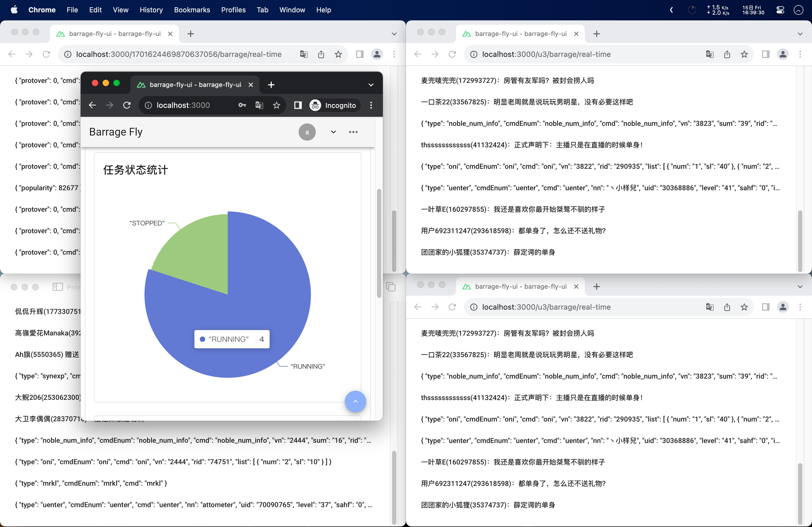This screenshot has height=527, width=812.
Task: Click the scroll-to-top round blue button
Action: [x=355, y=401]
